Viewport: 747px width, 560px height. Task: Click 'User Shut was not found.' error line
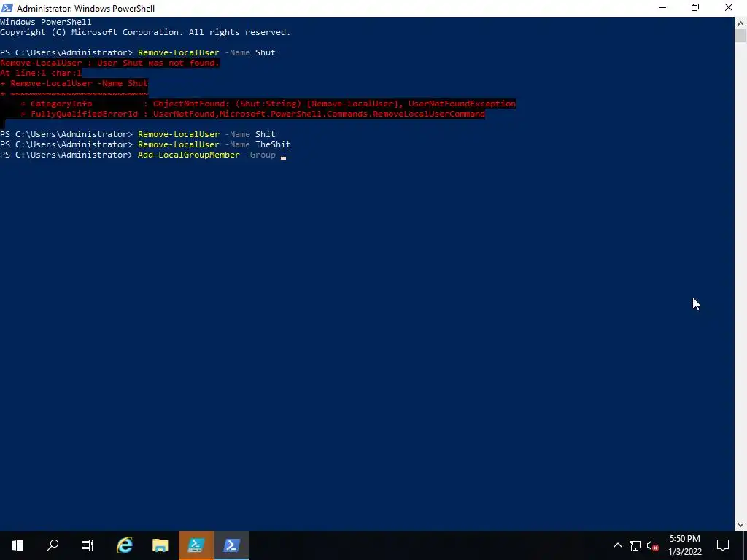pos(109,63)
